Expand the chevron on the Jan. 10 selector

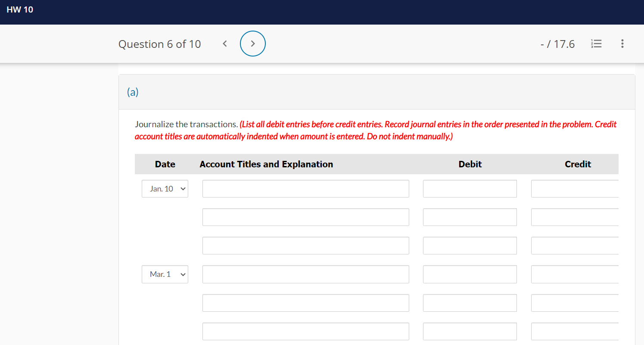click(183, 188)
